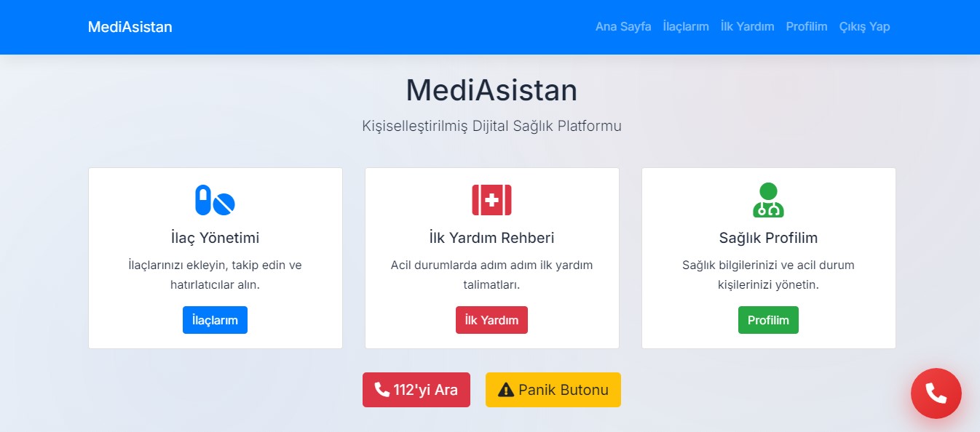
Task: Click the red first aid kit icon
Action: click(x=491, y=199)
